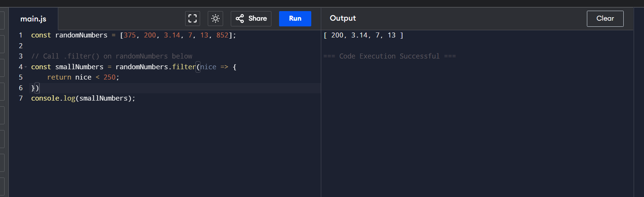Click the empty line 2 in the editor

[115, 46]
